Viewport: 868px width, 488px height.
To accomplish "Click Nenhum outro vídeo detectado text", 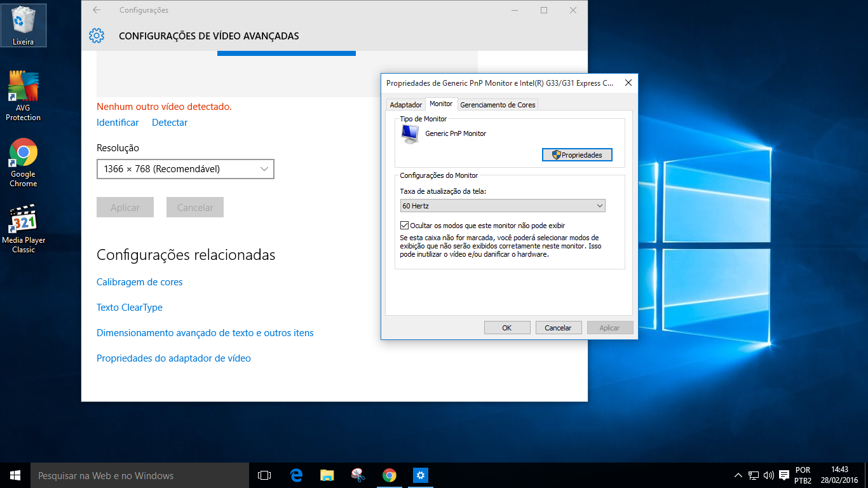I will pos(164,107).
